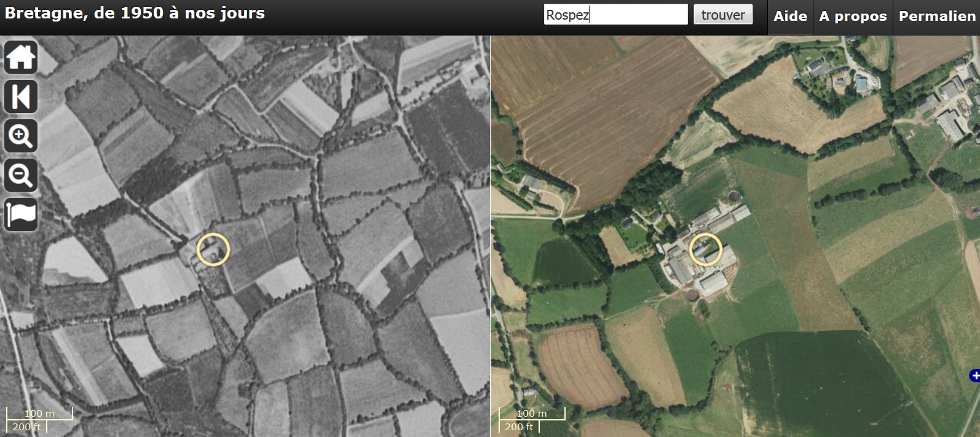The image size is (980, 437).
Task: Open the Aide menu item
Action: point(790,16)
